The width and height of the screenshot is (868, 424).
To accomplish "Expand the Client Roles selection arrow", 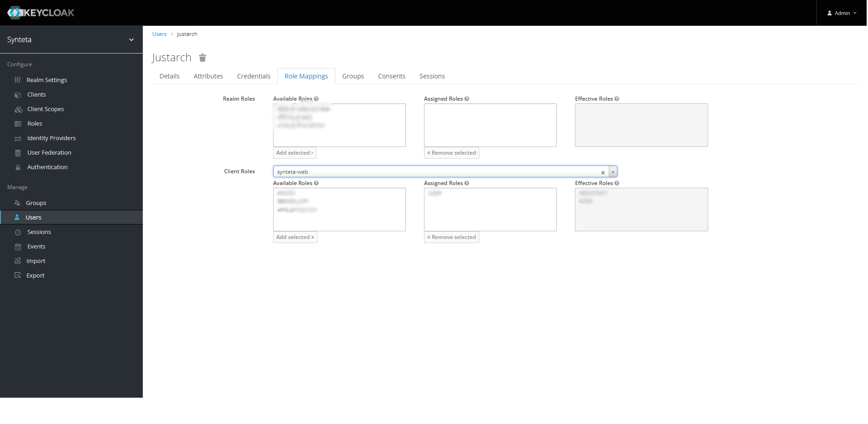I will tap(613, 171).
